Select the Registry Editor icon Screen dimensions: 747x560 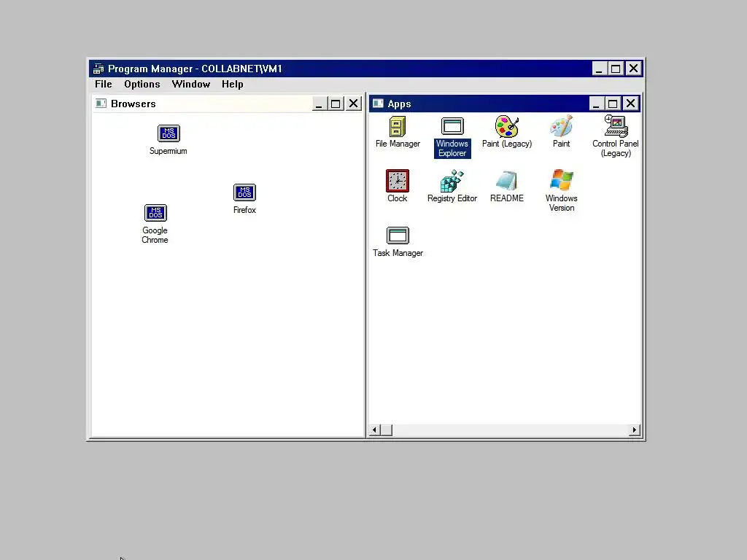452,181
